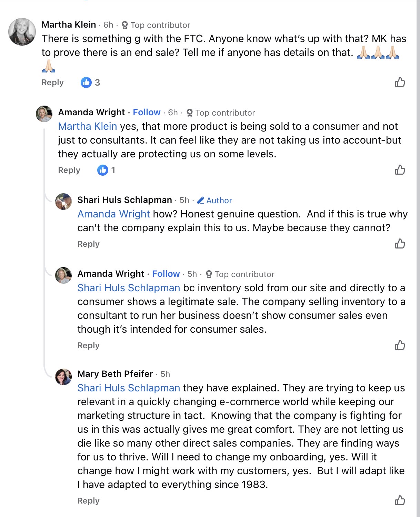Follow Amanda Wright from her first reply
420x517 pixels.
click(147, 112)
